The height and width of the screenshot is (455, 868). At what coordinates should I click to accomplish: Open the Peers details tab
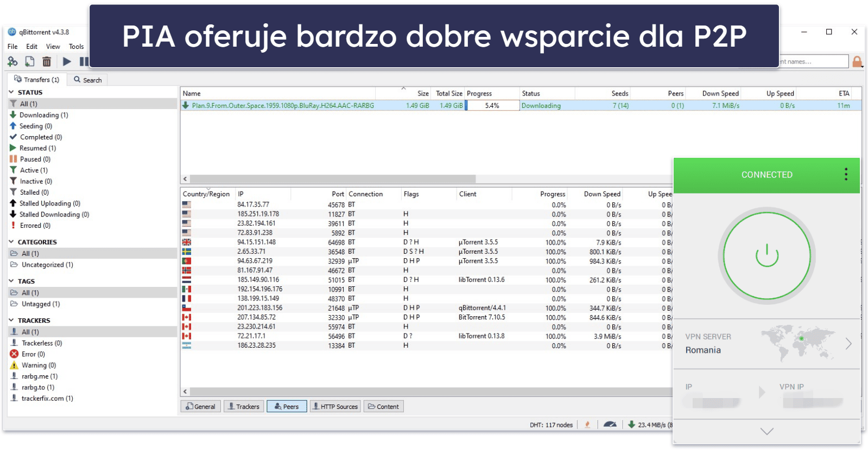click(287, 407)
